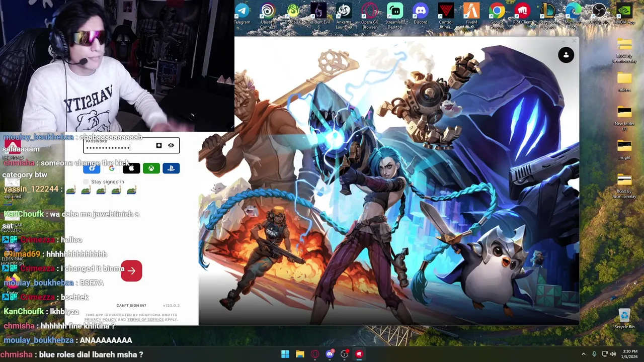Click into the Password input field
This screenshot has width=644, height=362.
tap(131, 145)
